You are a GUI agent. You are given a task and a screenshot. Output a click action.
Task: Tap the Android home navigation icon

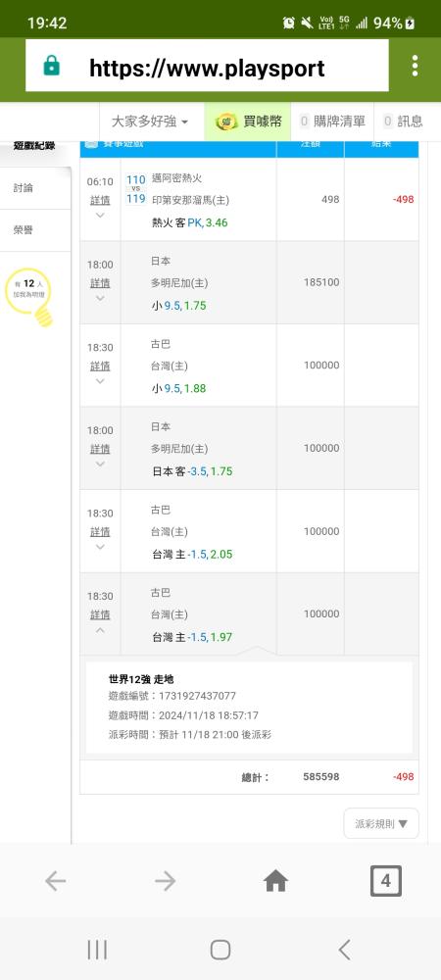220,950
